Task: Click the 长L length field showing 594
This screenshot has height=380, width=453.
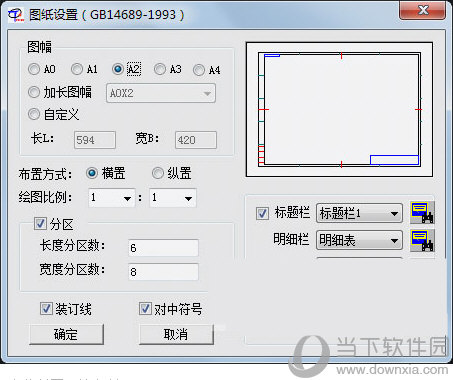Action: tap(95, 140)
